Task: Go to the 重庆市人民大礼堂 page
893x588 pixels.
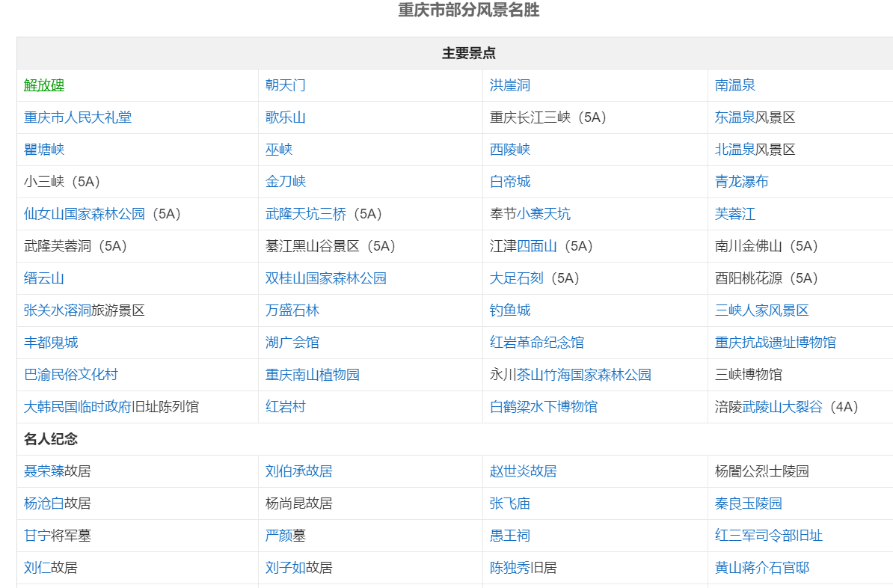Action: (78, 117)
